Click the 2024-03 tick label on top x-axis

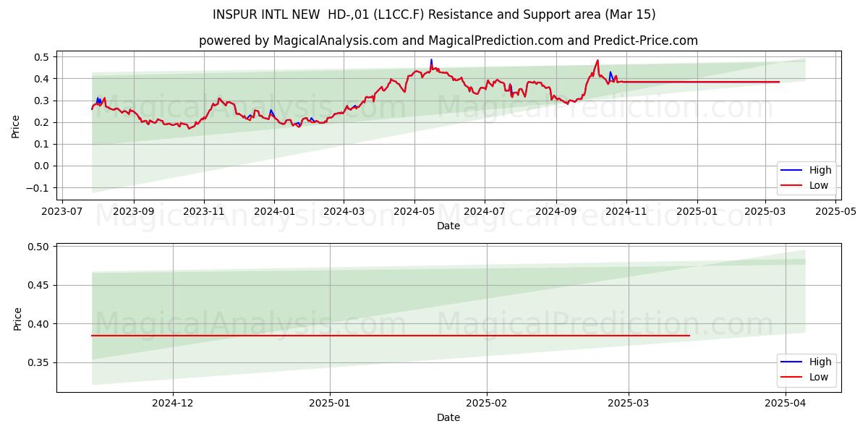tap(343, 213)
